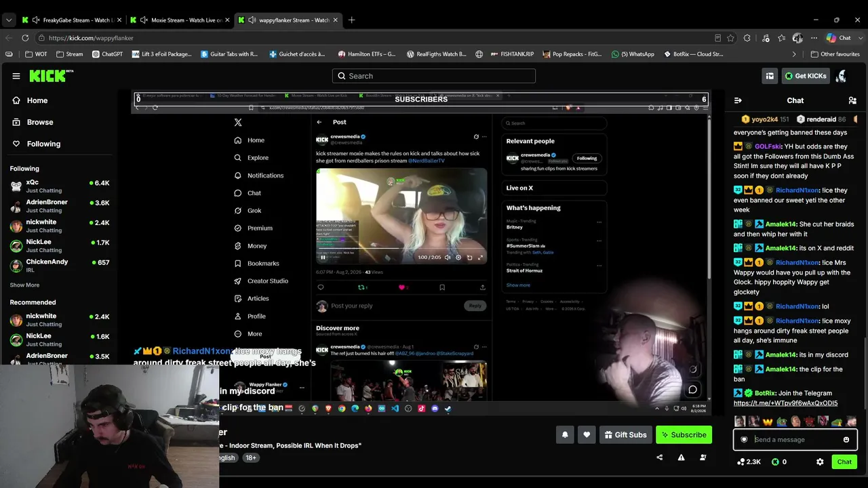Screen dimensions: 868x488
Task: Show more bookmarks with the overflow chevron
Action: tap(794, 54)
